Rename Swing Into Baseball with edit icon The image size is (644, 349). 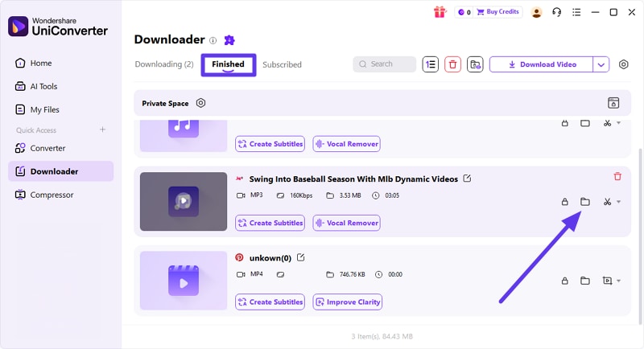[x=467, y=179]
